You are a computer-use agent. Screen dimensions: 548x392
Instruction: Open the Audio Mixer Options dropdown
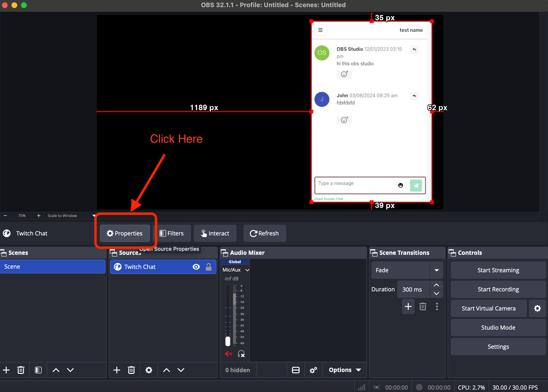[x=345, y=370]
